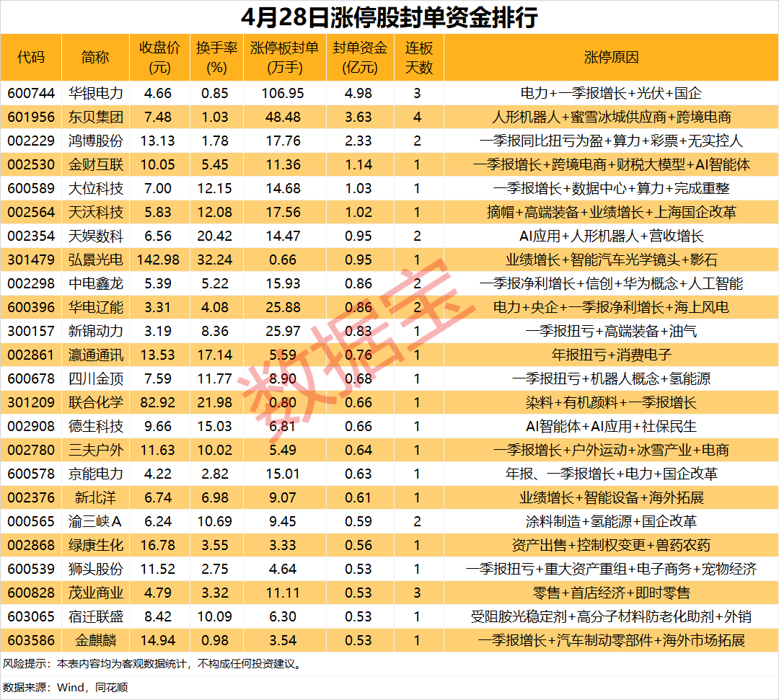
Task: Click stock code 601956
Action: (31, 117)
